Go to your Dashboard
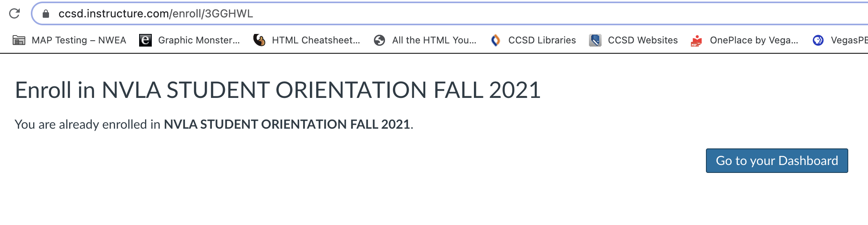Screen dimensions: 868x225 tap(777, 161)
